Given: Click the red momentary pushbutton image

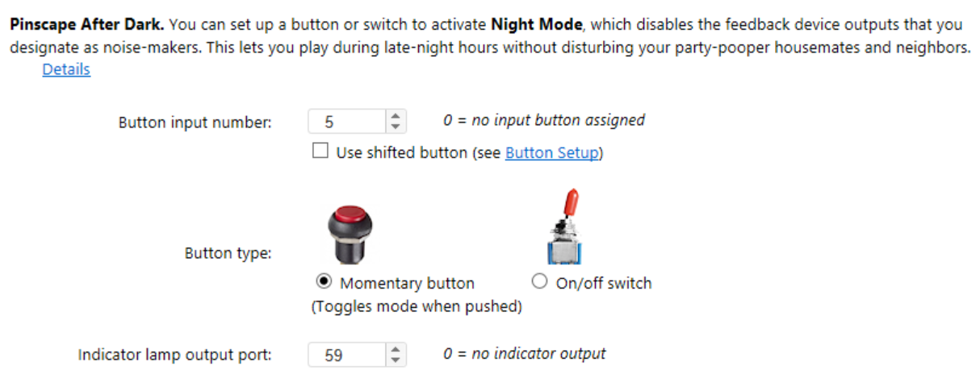Looking at the screenshot, I should click(x=351, y=232).
